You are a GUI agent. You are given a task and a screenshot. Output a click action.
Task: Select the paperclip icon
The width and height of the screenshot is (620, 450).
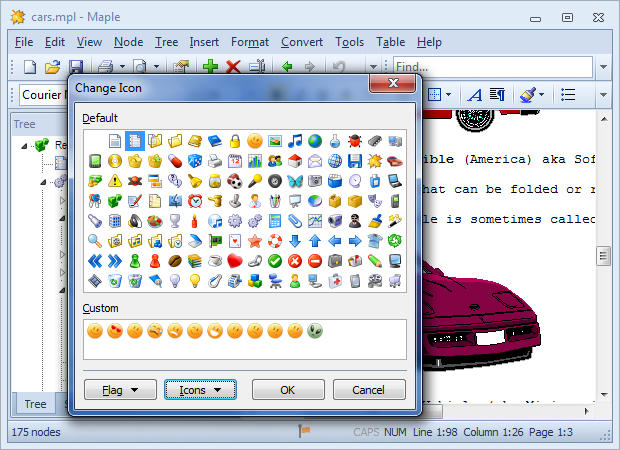pos(295,221)
